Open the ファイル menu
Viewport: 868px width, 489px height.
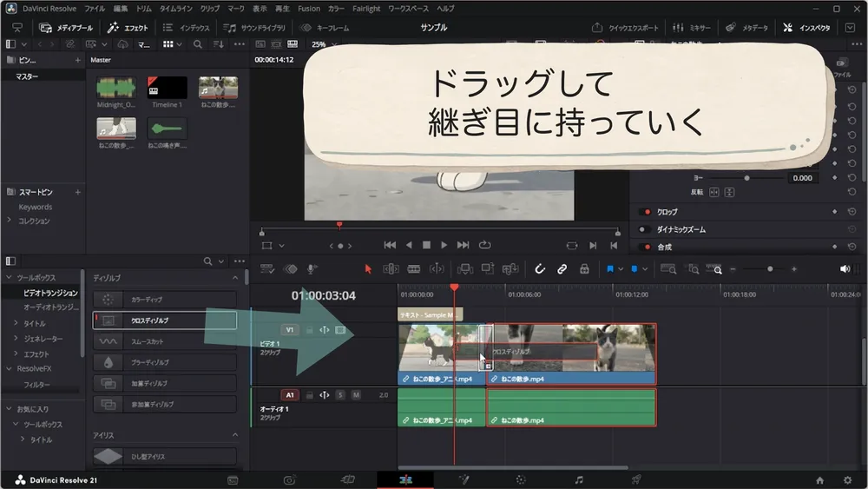pos(95,9)
